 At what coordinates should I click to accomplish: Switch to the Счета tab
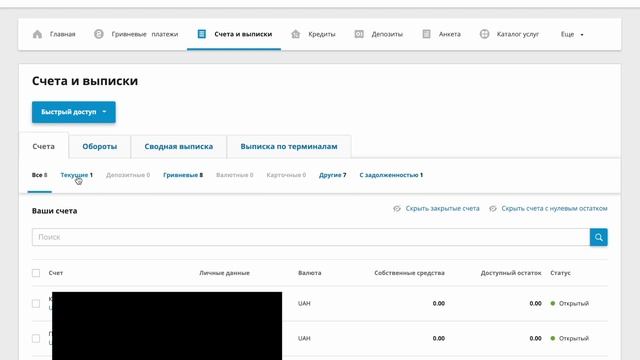[x=43, y=146]
